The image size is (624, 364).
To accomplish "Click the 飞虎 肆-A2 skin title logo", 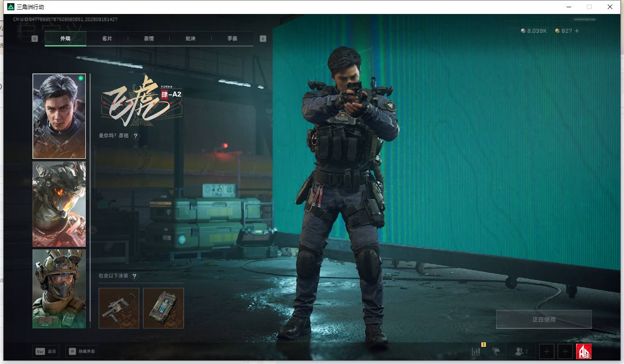I will click(143, 101).
